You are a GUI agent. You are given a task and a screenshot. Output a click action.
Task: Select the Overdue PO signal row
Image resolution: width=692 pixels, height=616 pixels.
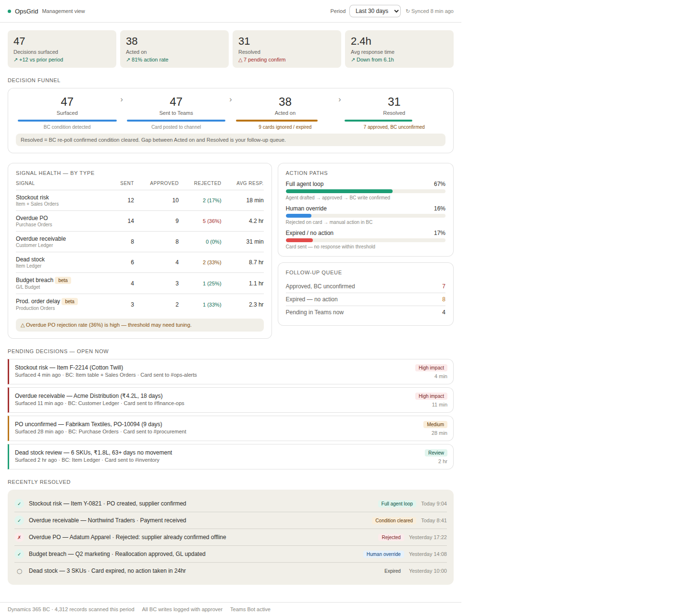tap(140, 221)
